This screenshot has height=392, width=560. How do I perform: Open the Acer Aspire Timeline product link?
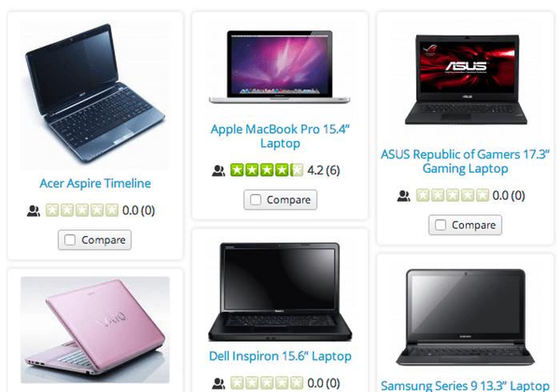point(95,183)
